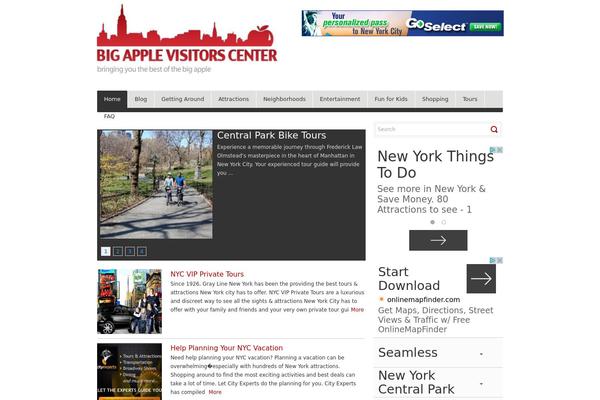Focus the Search input field
The height and width of the screenshot is (400, 600).
(430, 129)
